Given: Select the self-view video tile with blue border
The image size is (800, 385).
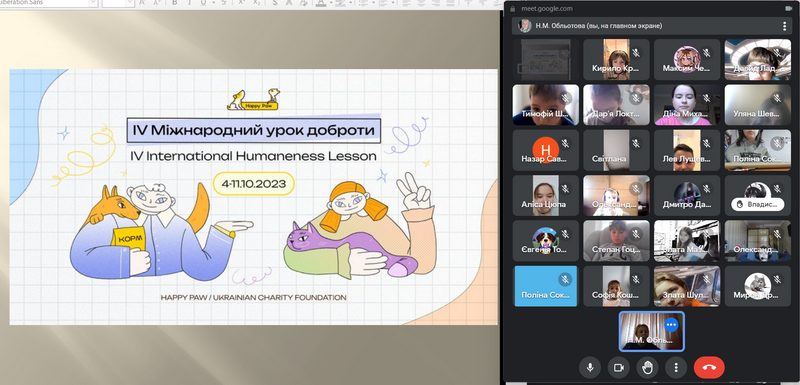Looking at the screenshot, I should (x=652, y=331).
